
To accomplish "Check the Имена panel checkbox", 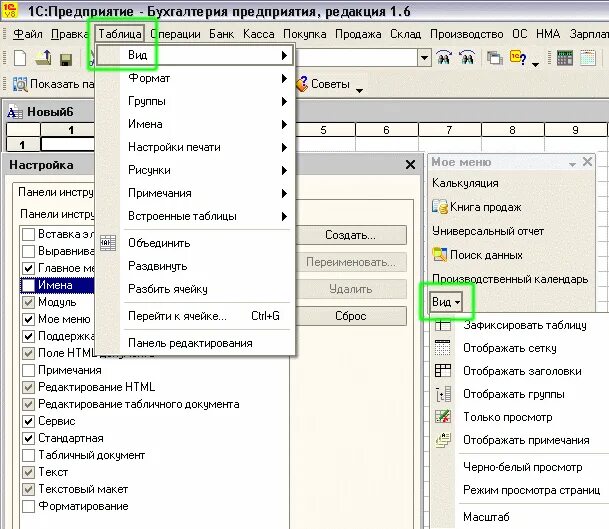I will point(28,285).
